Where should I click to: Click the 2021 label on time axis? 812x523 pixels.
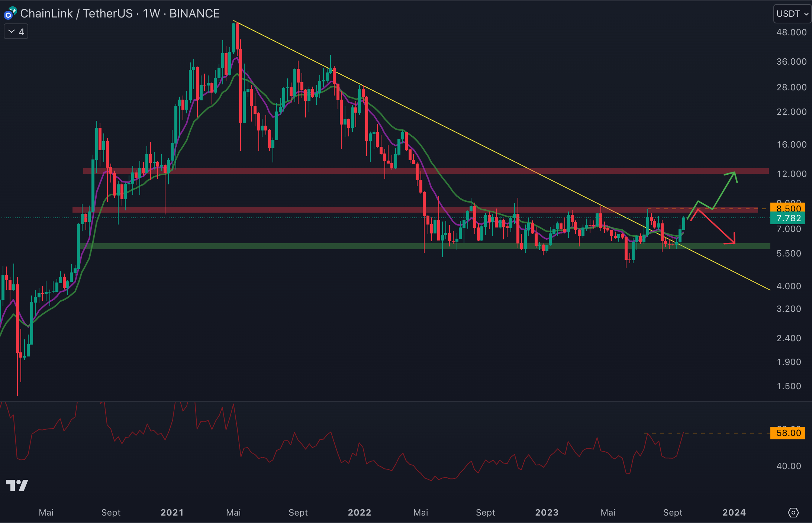pos(172,513)
